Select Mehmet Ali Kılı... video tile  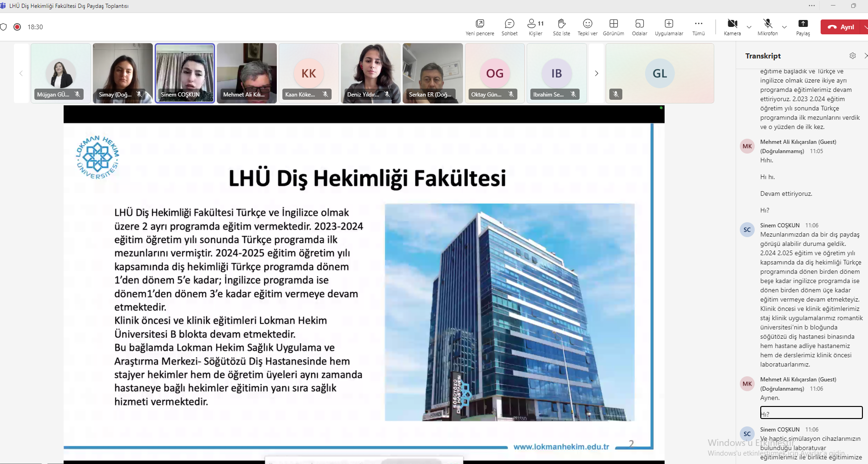[x=247, y=73]
